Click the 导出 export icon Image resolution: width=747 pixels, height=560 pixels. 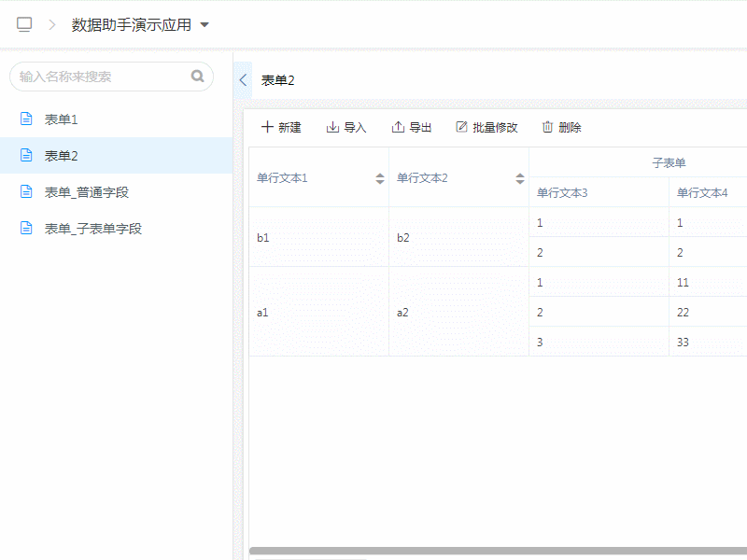click(x=398, y=127)
